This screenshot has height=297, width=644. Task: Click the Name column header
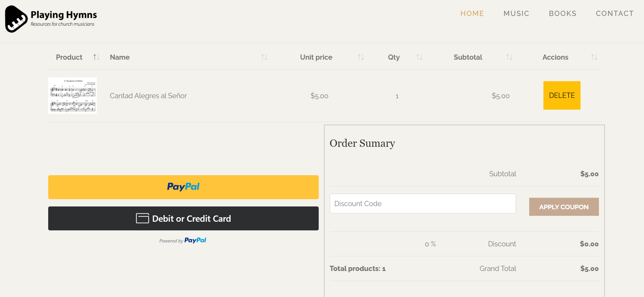tap(120, 57)
